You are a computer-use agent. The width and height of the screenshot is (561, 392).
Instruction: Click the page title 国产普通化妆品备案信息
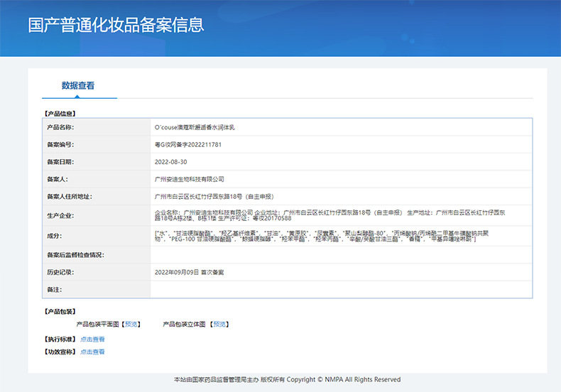[116, 25]
